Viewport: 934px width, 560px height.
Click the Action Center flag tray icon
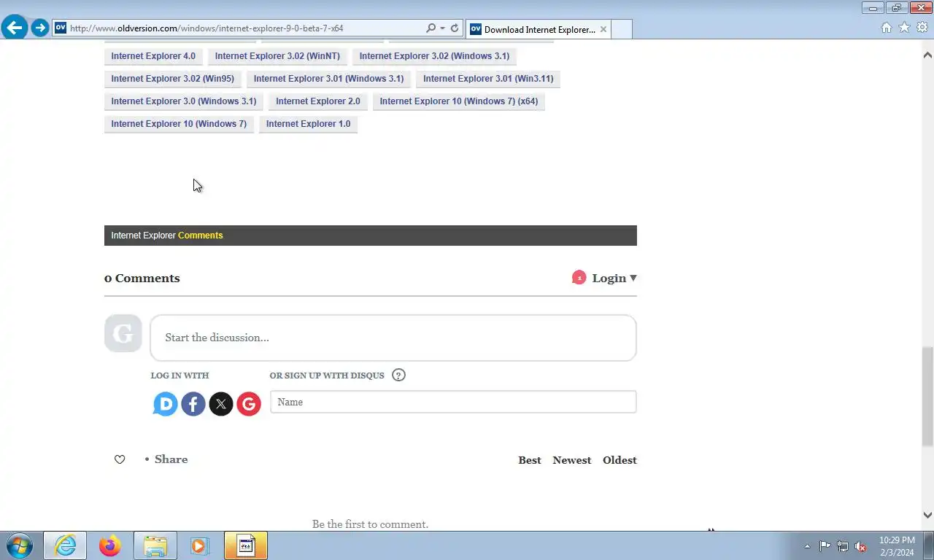pyautogui.click(x=825, y=546)
